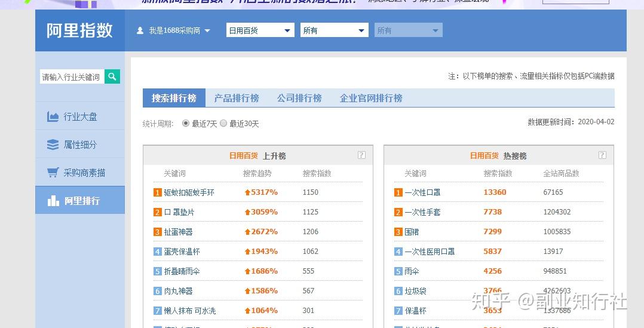Select 阿里排行 bar chart icon
644x328 pixels.
(x=53, y=201)
